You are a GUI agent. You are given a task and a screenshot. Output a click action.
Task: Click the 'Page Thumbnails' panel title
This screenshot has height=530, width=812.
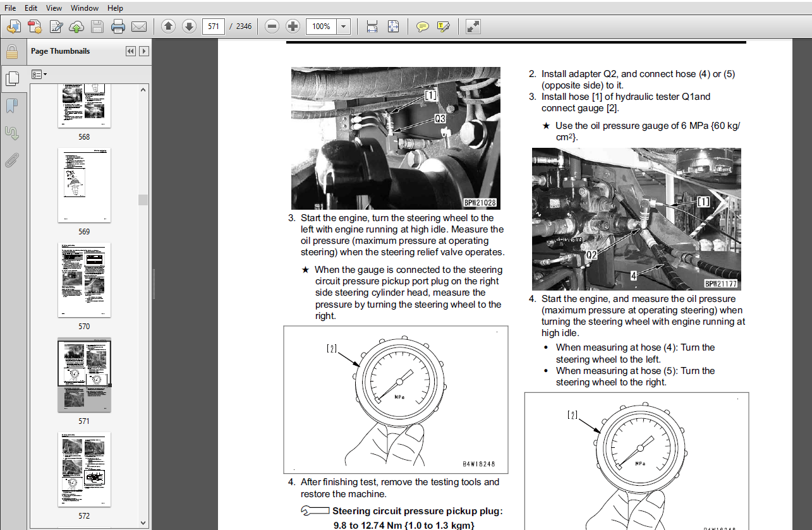(x=60, y=51)
